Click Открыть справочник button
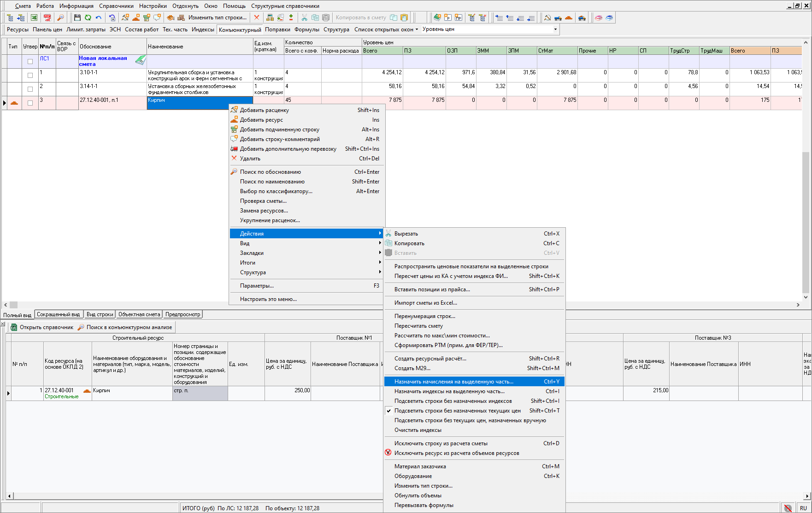Viewport: 812px width, 513px height. pos(42,327)
